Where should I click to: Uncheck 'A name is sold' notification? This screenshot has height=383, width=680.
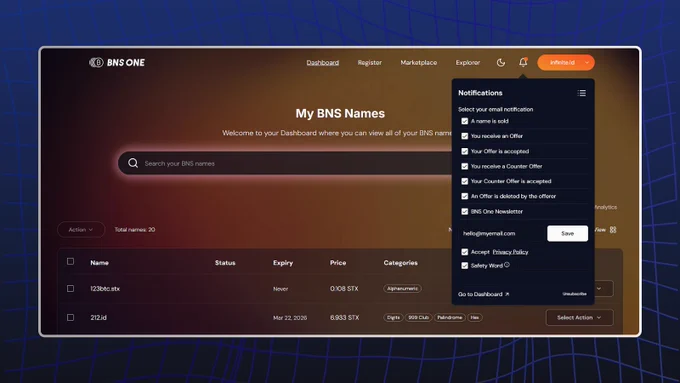point(464,121)
